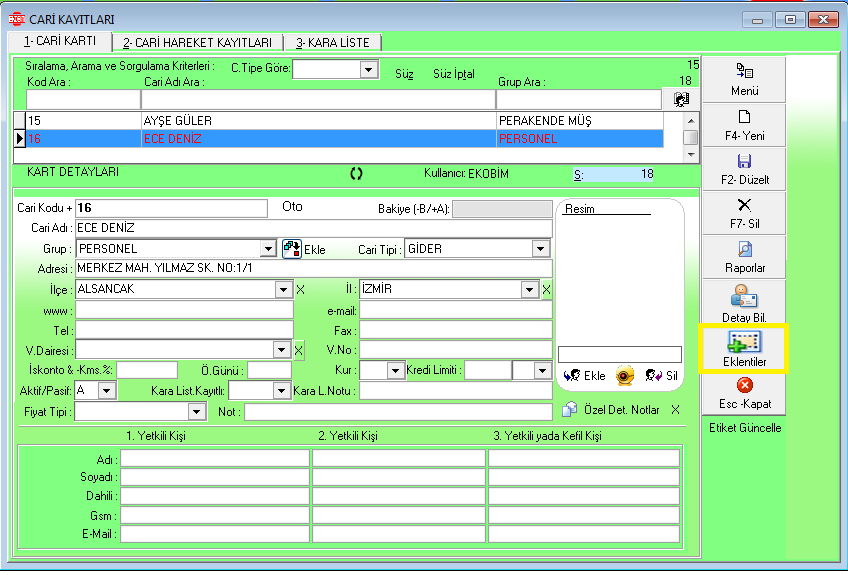
Task: Expand C.Tipe Göre dropdown
Action: pyautogui.click(x=368, y=69)
